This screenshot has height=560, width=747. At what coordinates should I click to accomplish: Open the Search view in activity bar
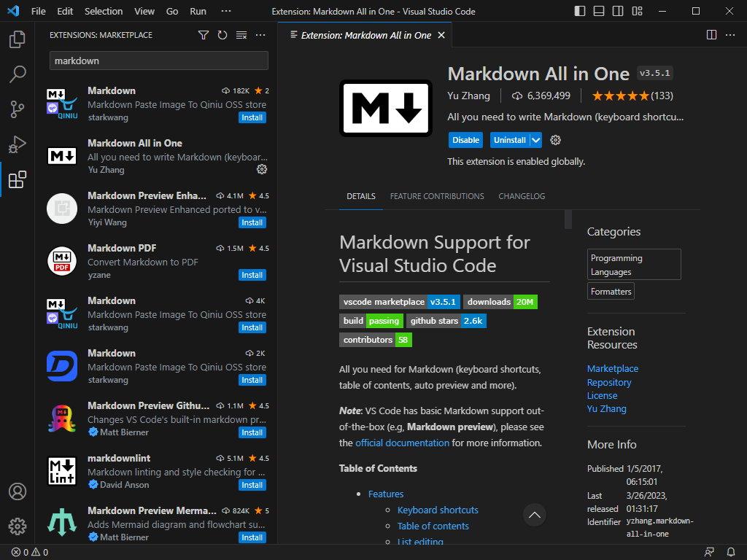tap(18, 74)
